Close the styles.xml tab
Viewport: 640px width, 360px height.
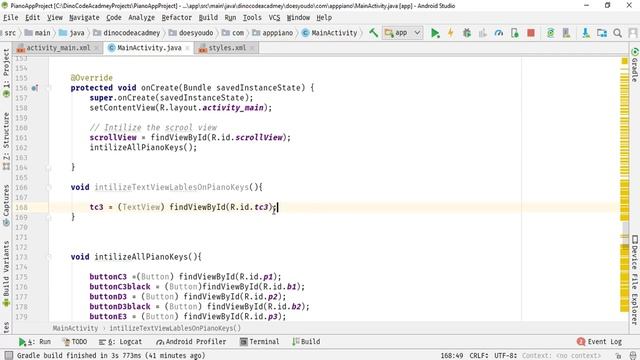pos(252,48)
